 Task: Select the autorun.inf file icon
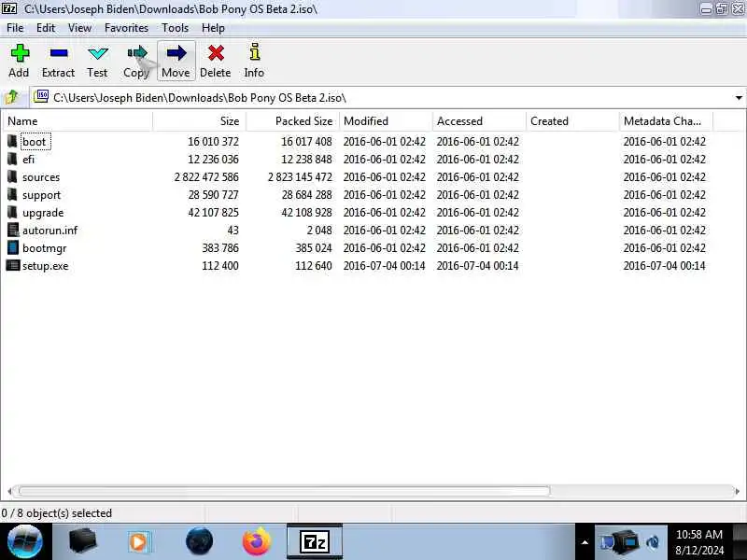pos(13,230)
